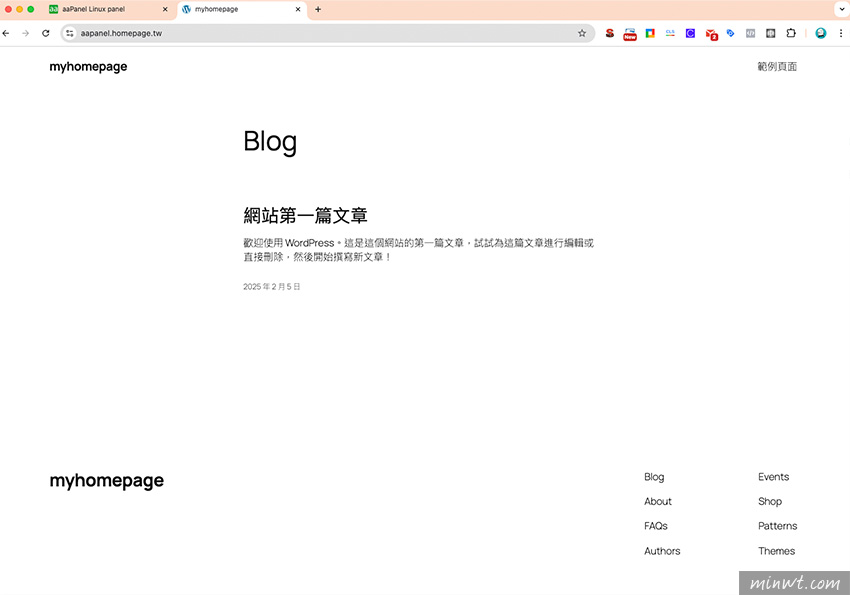Click the post date 2025 年 2 月 5 日
850x595 pixels.
pyautogui.click(x=272, y=287)
